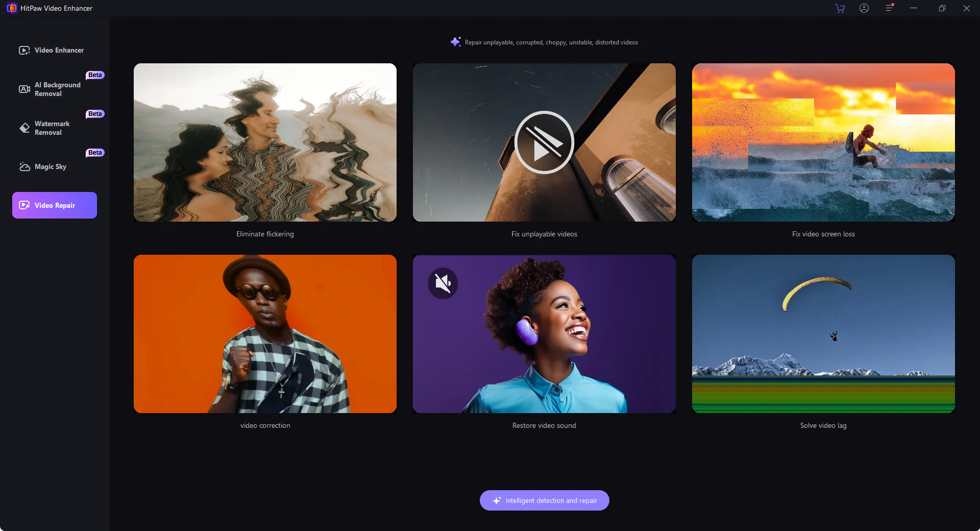Switch to Video Enhancer tab
The image size is (980, 531).
55,50
